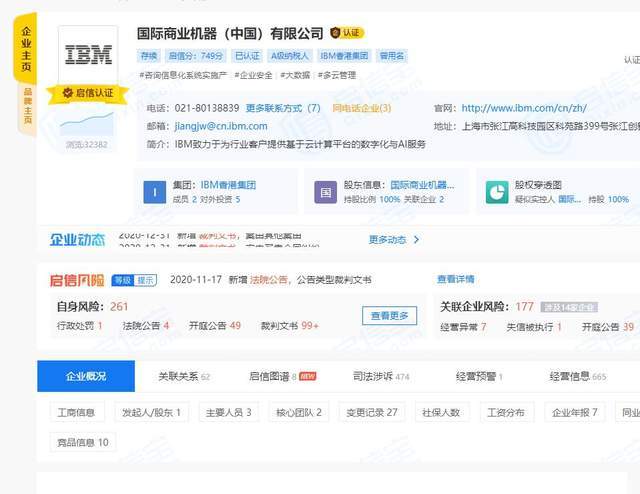Click the green equity penetration chart icon
This screenshot has width=640, height=494.
click(x=497, y=192)
